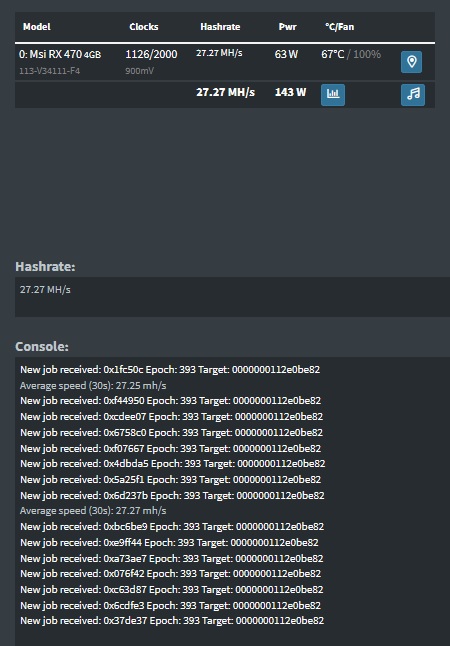Image resolution: width=450 pixels, height=646 pixels.
Task: Click inside the Hashrate text box
Action: [232, 297]
